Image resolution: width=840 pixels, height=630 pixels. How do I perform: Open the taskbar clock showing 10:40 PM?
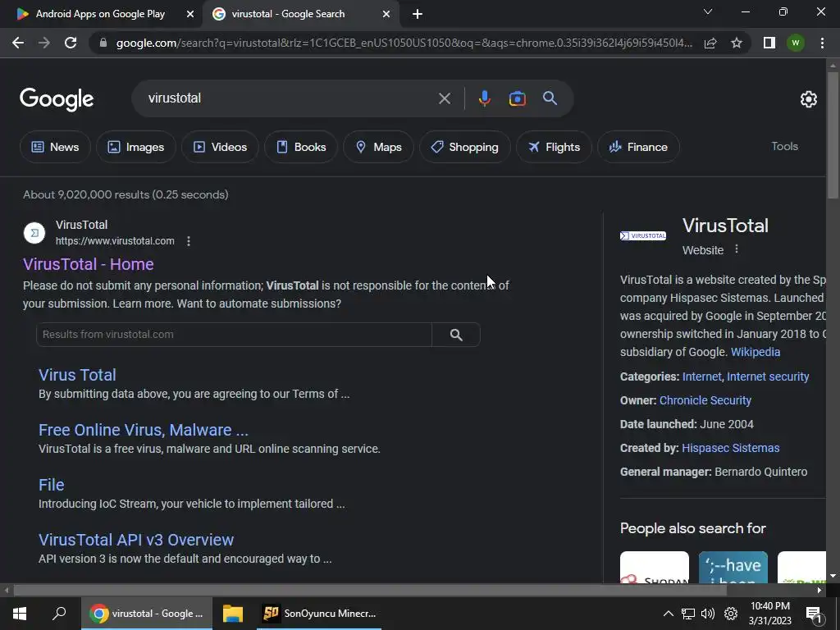[769, 614]
